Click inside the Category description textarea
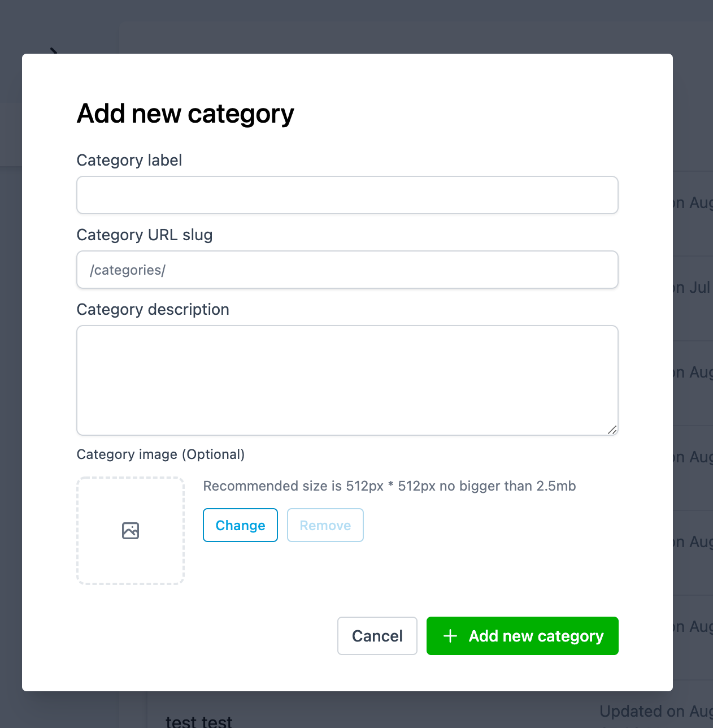713x728 pixels. click(347, 380)
